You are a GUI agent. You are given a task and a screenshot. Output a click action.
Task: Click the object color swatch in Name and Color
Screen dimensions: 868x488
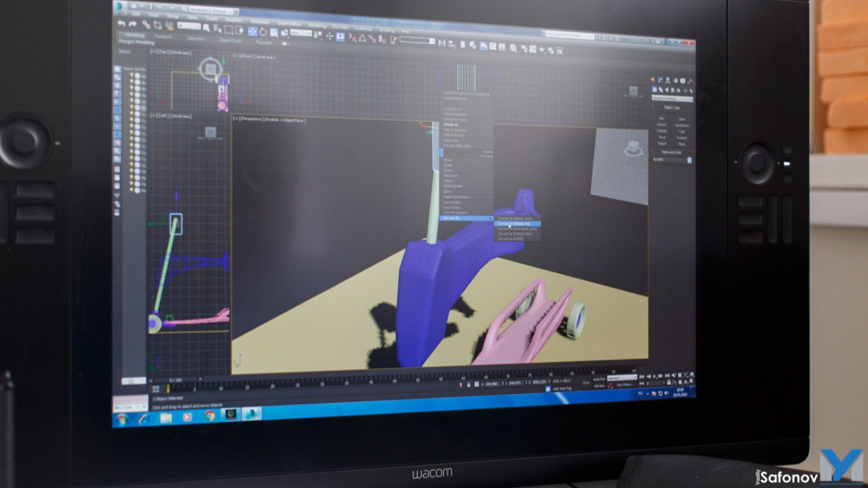(689, 160)
